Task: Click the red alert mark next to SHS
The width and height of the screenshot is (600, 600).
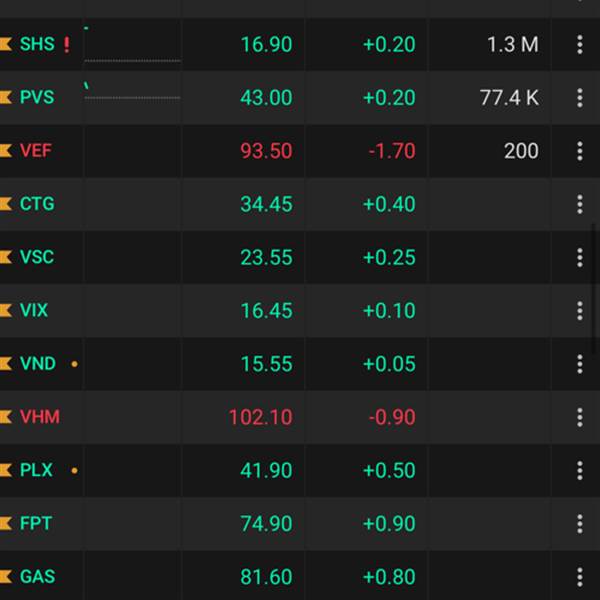Action: coord(67,44)
